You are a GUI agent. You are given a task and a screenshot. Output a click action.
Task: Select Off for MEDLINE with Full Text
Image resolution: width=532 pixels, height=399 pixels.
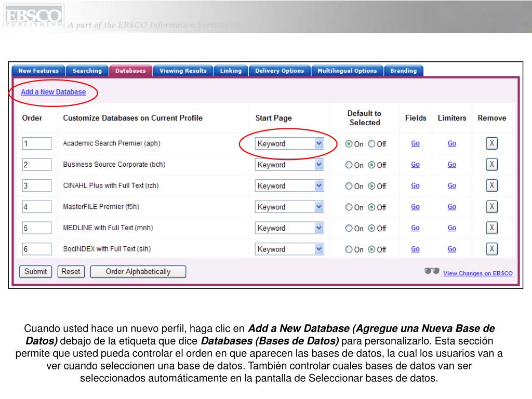point(371,229)
